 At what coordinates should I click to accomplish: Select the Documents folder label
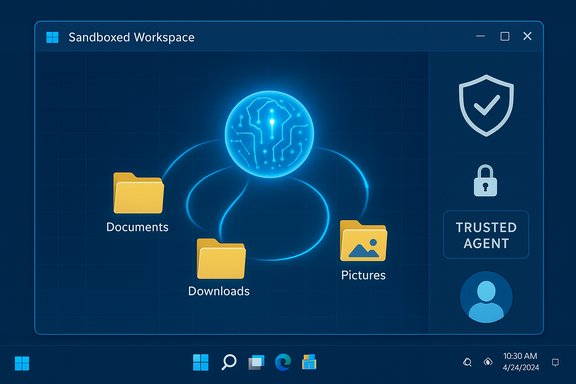[x=137, y=227]
